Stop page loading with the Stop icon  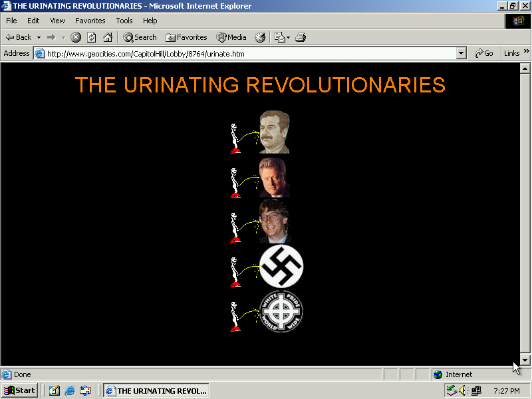pyautogui.click(x=76, y=37)
